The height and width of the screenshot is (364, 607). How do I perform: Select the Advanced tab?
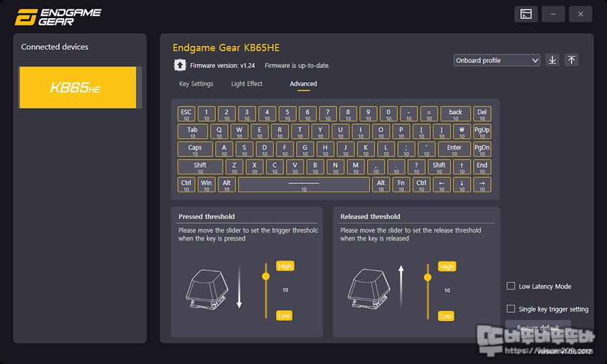pyautogui.click(x=303, y=84)
